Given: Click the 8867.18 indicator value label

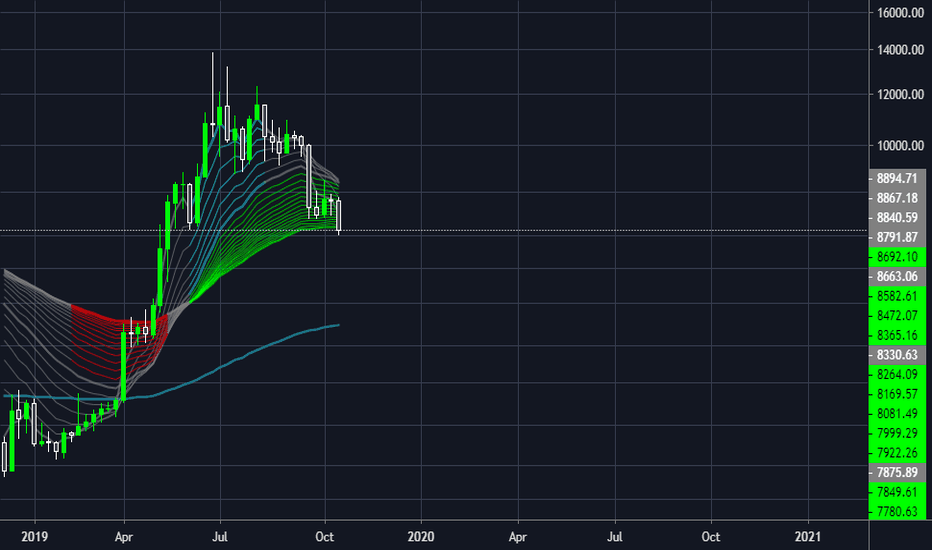Looking at the screenshot, I should click(x=897, y=198).
